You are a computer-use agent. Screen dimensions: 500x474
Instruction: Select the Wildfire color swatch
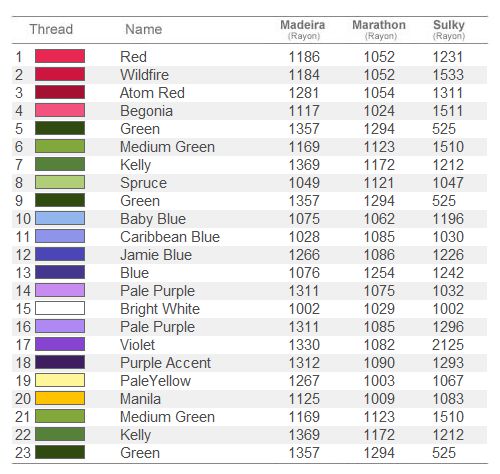60,74
